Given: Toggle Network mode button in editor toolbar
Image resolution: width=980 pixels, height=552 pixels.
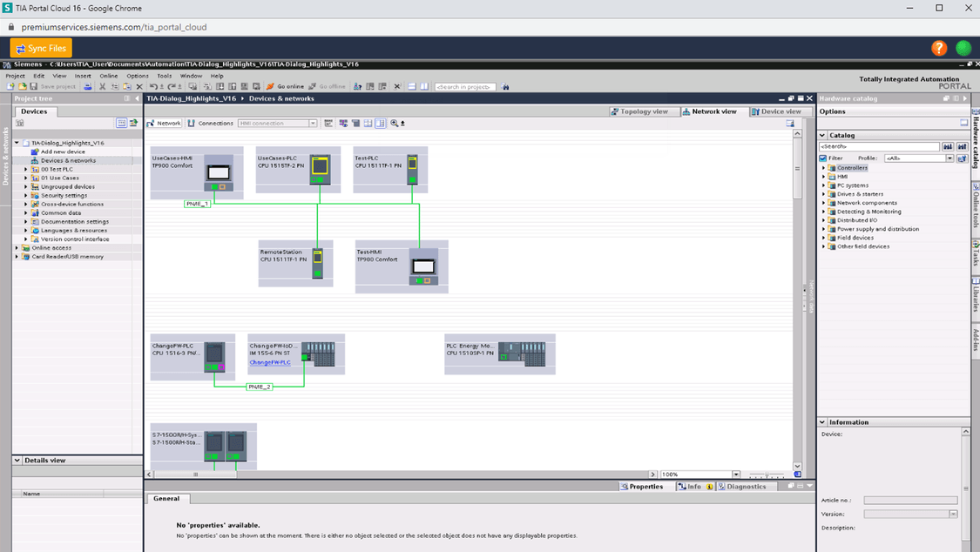Looking at the screenshot, I should pos(164,123).
